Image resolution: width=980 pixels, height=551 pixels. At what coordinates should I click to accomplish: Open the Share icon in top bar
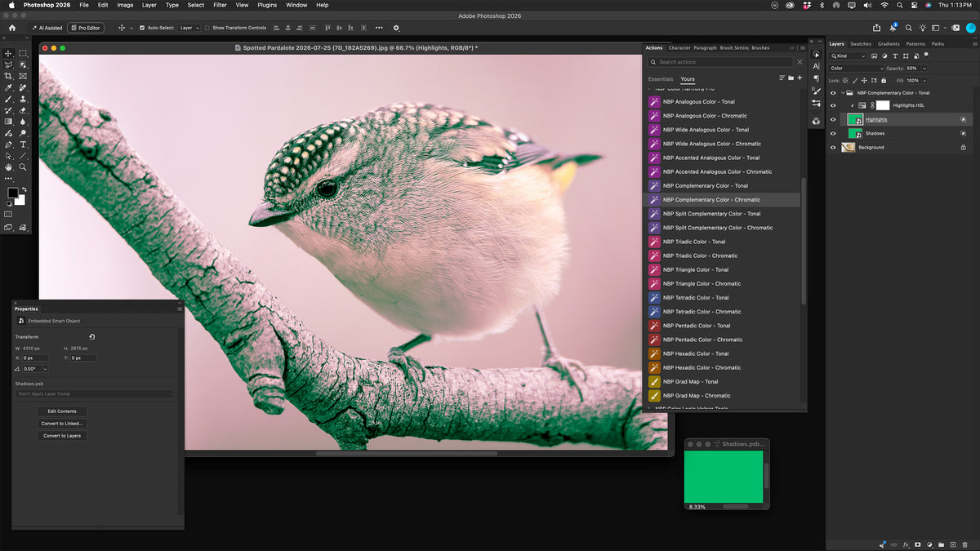(x=876, y=27)
